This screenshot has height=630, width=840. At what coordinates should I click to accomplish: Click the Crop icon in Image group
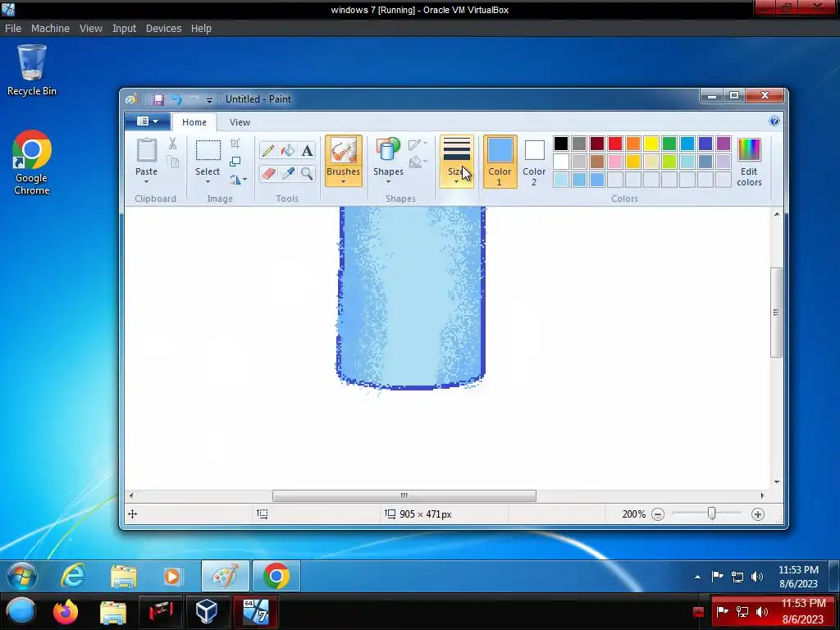click(x=235, y=143)
